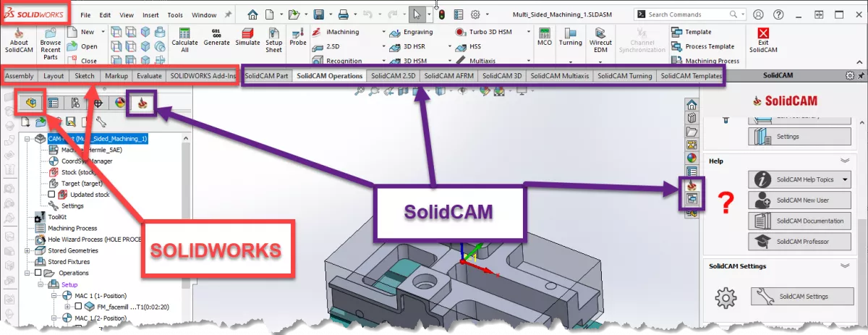This screenshot has height=335, width=868.
Task: Click the Help question mark icon in the title bar
Action: tap(779, 14)
